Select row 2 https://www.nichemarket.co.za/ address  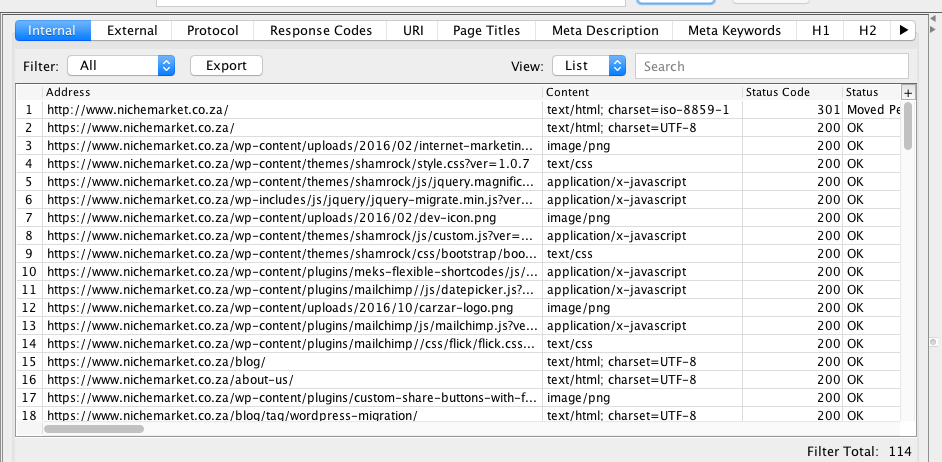click(293, 128)
